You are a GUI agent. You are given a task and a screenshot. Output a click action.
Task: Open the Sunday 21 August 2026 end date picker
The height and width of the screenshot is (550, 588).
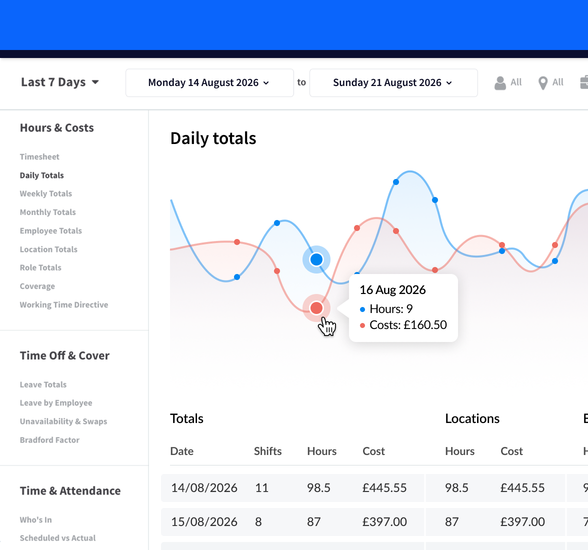pos(393,82)
